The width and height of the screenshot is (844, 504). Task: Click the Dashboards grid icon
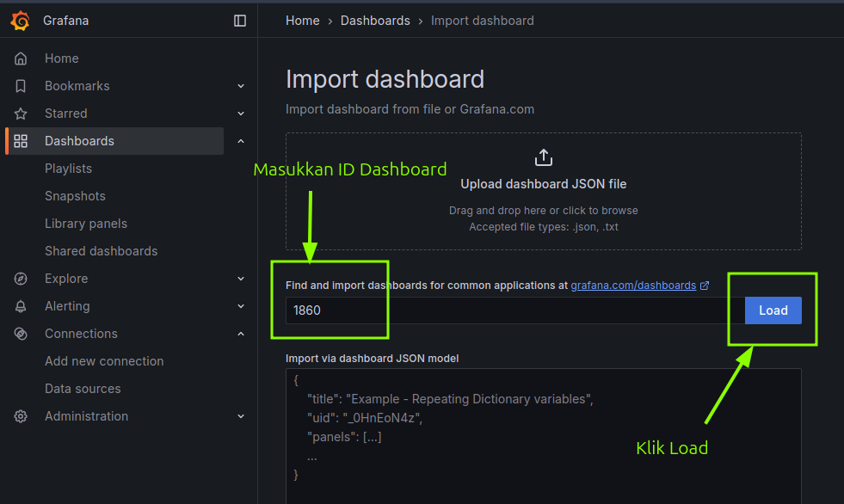(x=20, y=140)
